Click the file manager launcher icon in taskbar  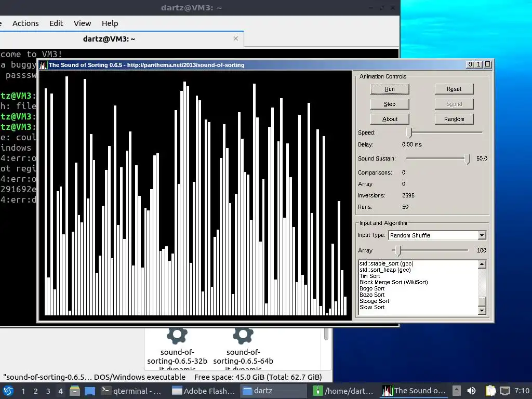coord(75,391)
